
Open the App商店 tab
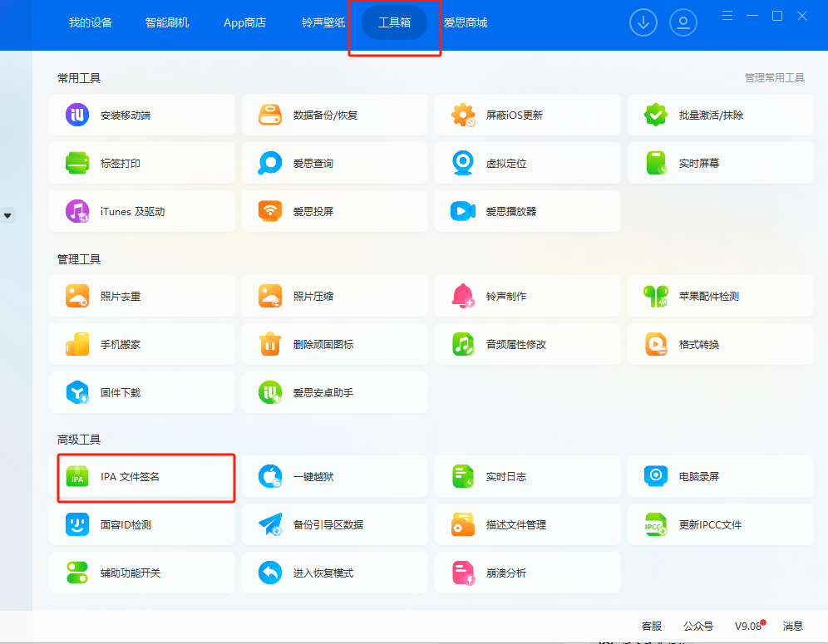point(244,22)
